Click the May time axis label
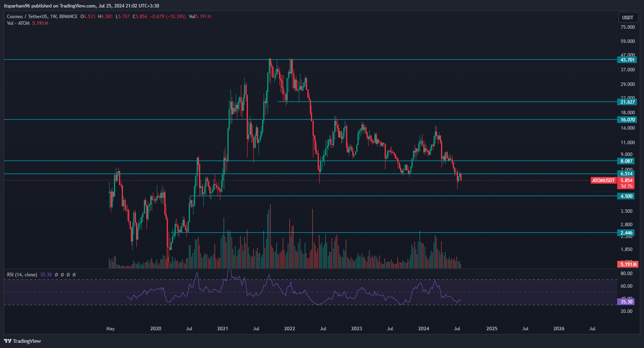 tap(110, 329)
